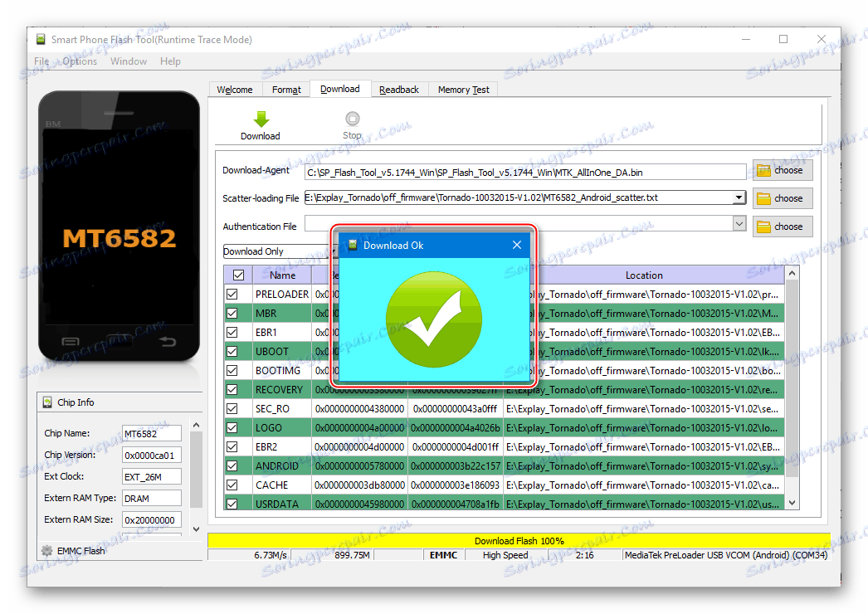Image resolution: width=868 pixels, height=614 pixels.
Task: Click the green checkmark success image
Action: click(x=433, y=319)
